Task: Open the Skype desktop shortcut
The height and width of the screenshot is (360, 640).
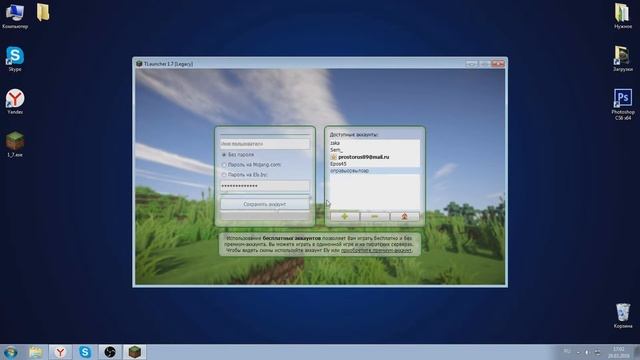Action: point(15,59)
